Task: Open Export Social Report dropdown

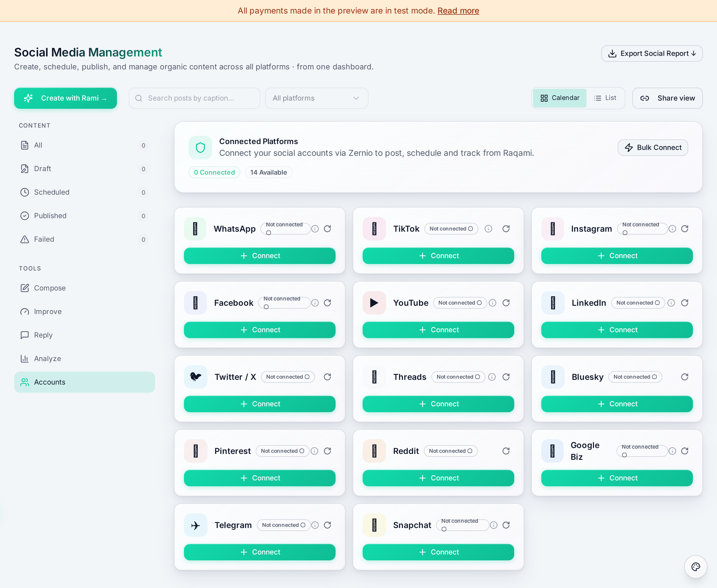Action: [x=652, y=54]
